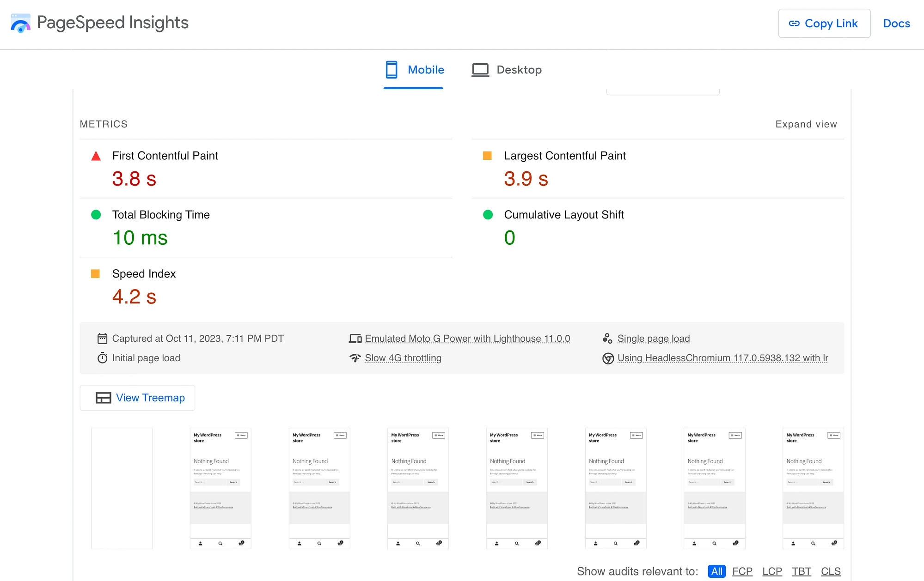Expand the Slow 4G throttling details
924x581 pixels.
coord(403,357)
